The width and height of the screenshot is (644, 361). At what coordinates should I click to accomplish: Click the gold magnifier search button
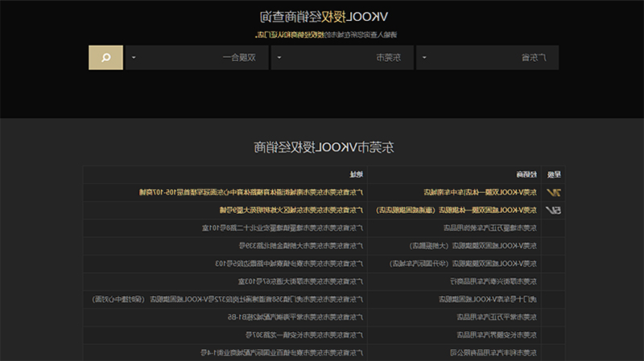tap(106, 57)
